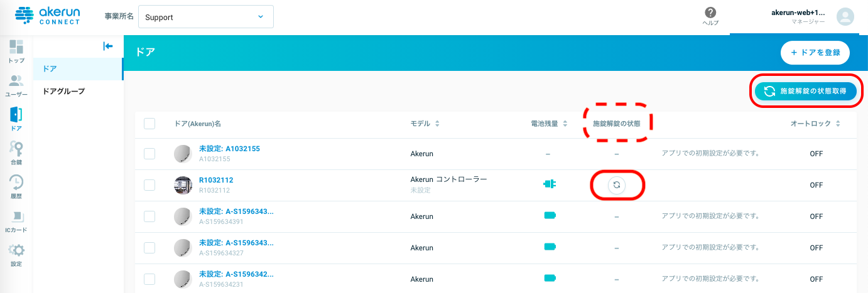The image size is (868, 293).
Task: Click the ドア page title
Action: [x=145, y=53]
